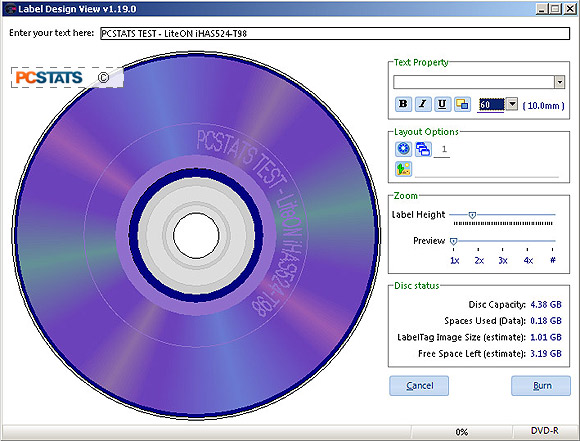Click the layout line count field
The height and width of the screenshot is (441, 580).
coord(442,149)
